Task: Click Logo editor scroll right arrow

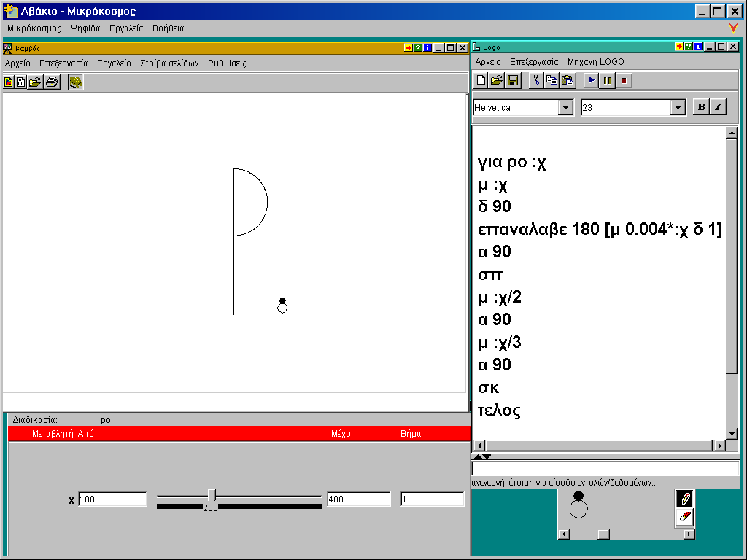Action: (719, 446)
